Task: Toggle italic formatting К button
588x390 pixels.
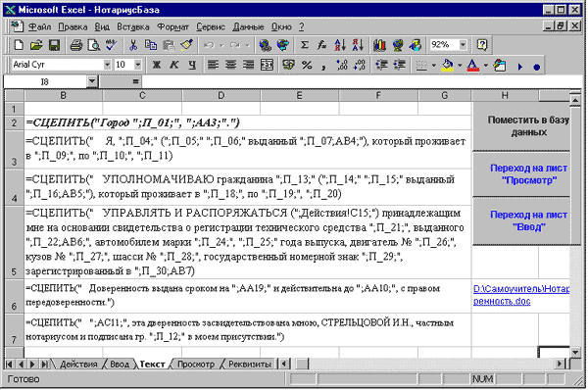Action: 174,66
